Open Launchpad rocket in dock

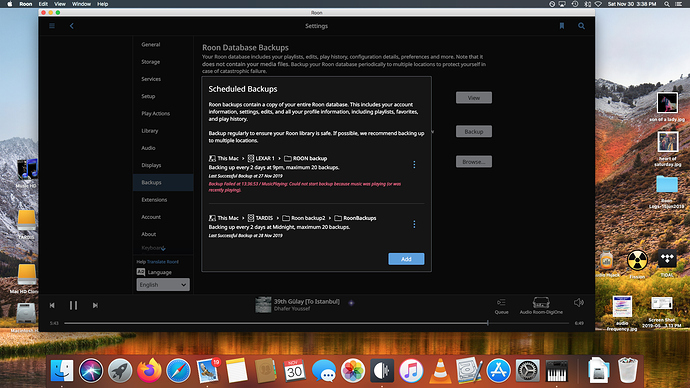click(x=120, y=370)
